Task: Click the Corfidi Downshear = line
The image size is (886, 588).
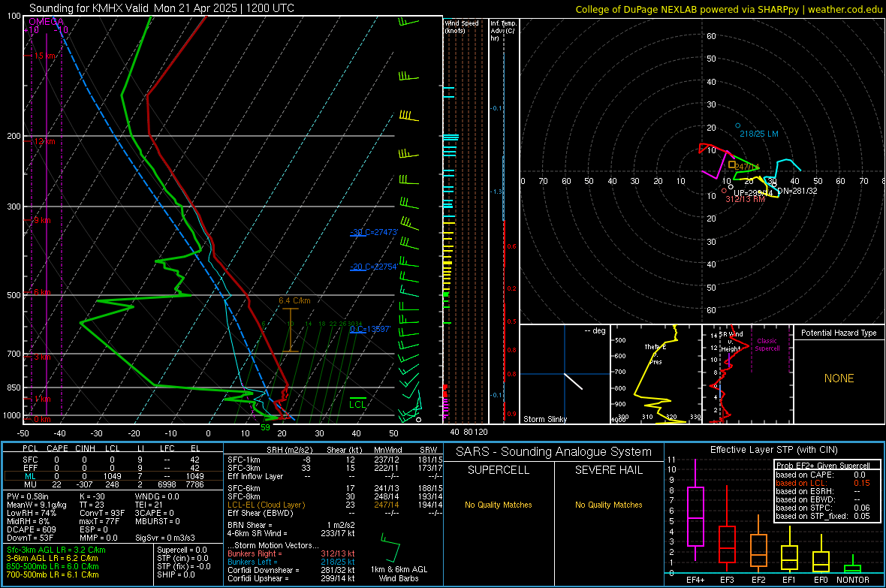Action: pyautogui.click(x=291, y=570)
